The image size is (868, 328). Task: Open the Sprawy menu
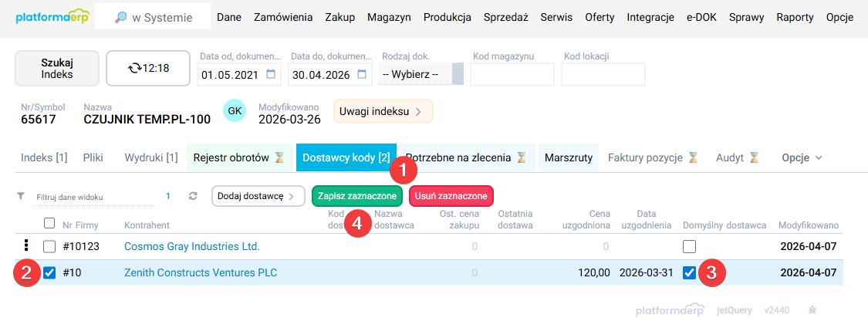[x=747, y=18]
